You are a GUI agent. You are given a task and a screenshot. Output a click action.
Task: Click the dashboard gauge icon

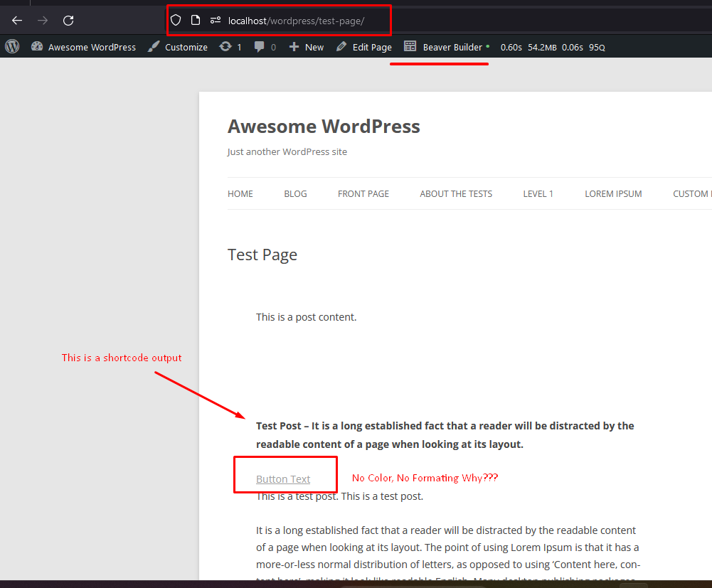[x=37, y=46]
